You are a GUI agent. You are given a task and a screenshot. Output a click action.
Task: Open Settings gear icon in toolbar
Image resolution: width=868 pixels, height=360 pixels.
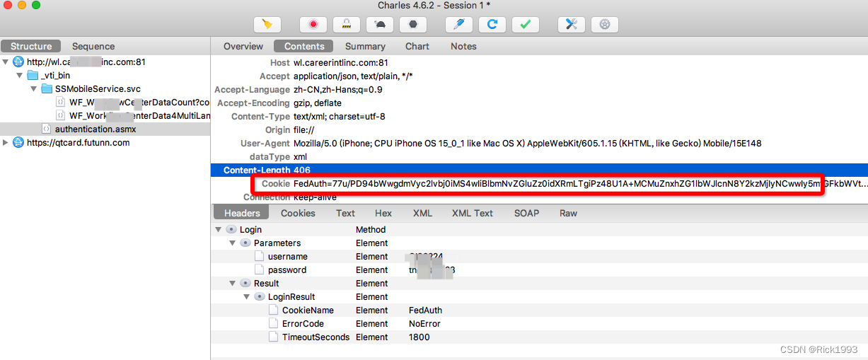(604, 24)
